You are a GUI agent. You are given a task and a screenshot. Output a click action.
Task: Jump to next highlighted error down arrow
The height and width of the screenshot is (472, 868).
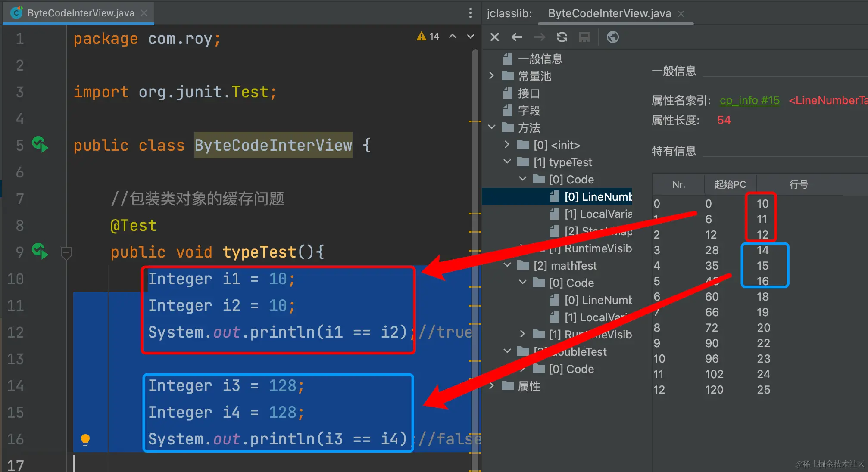click(x=471, y=37)
